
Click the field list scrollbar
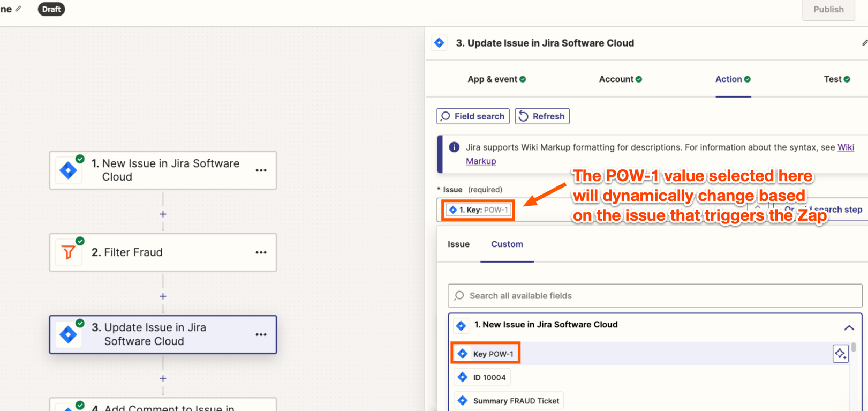tap(854, 347)
